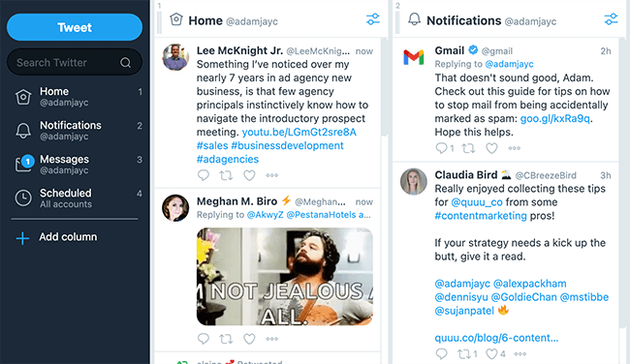Viewport: 630px width, 364px height.
Task: Like Claudia Bird's tweet with heart
Action: click(491, 353)
